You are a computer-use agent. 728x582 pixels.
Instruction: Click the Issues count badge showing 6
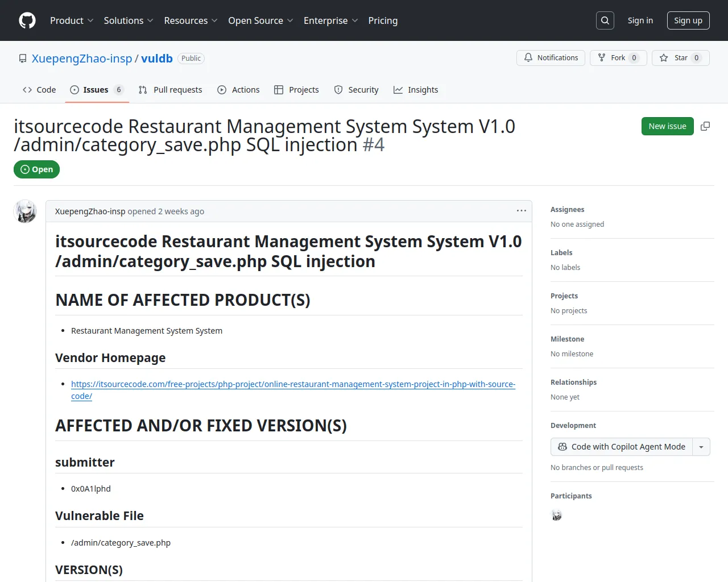pos(118,90)
